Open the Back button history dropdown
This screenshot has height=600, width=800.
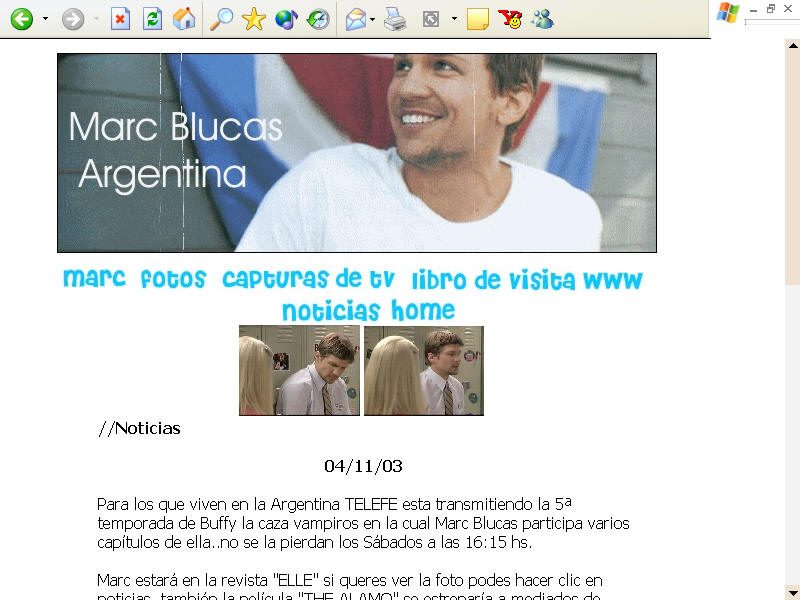(x=45, y=19)
